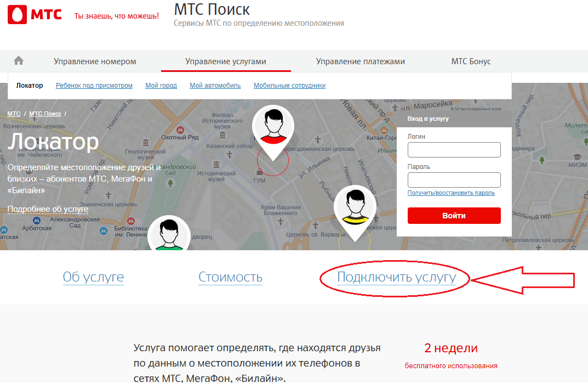Open Управление услугами menu item
This screenshot has height=383, width=588.
(226, 61)
